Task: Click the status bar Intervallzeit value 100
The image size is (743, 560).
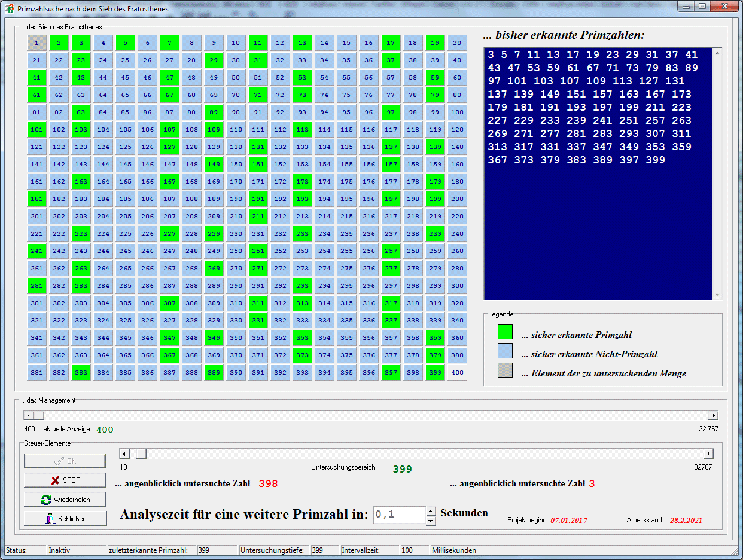Action: (x=415, y=550)
